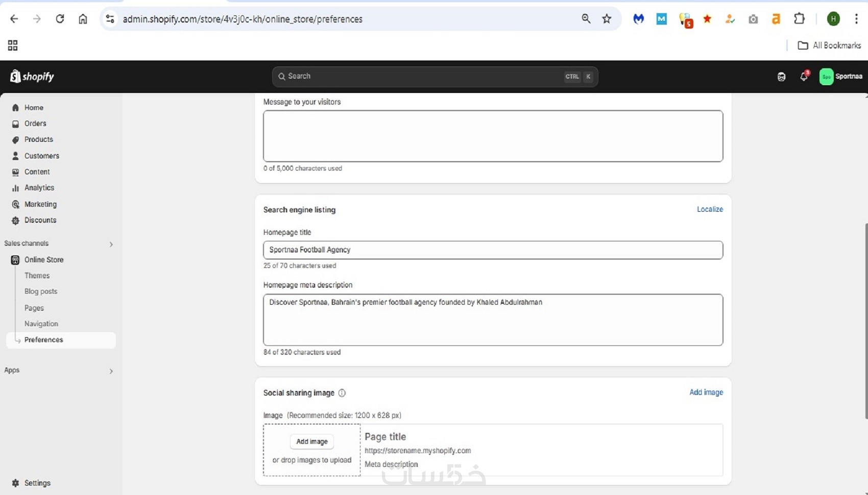Open Analytics from the sidebar

coord(39,188)
